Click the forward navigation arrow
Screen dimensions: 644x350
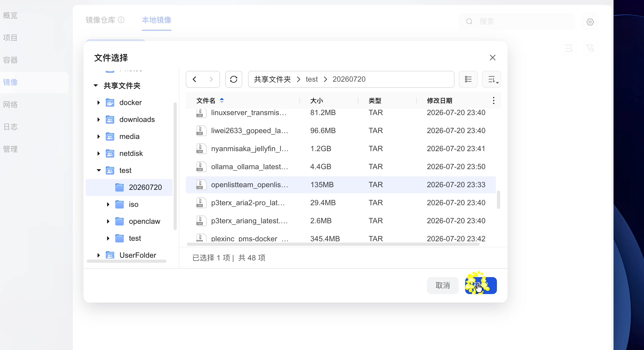click(x=211, y=79)
